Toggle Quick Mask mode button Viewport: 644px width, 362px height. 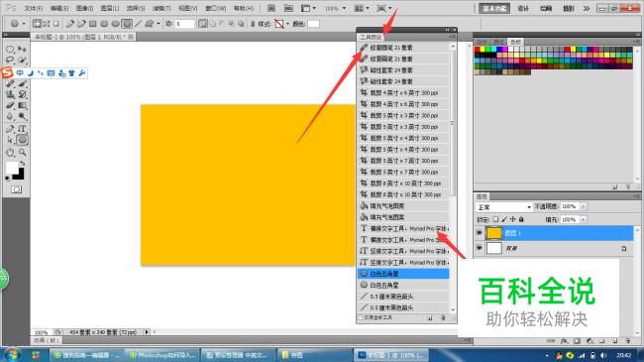(x=17, y=189)
